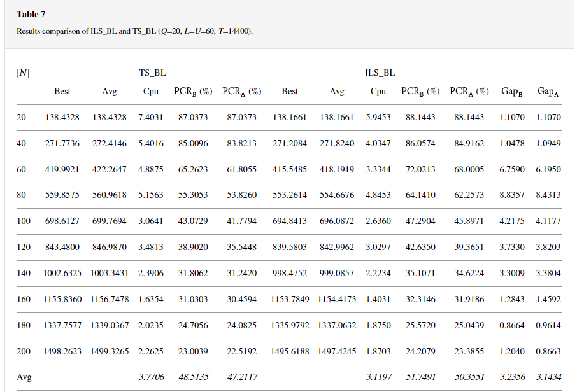The image size is (577, 392).
Task: Click row label 40 in the |N| column
Action: [22, 143]
